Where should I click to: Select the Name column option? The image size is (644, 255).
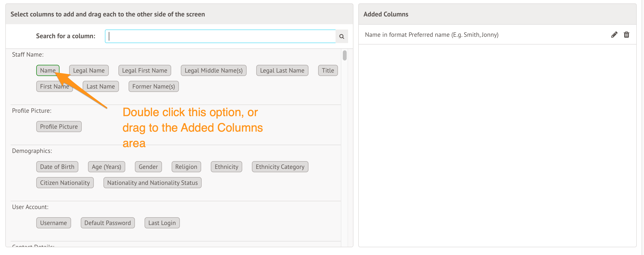tap(47, 71)
